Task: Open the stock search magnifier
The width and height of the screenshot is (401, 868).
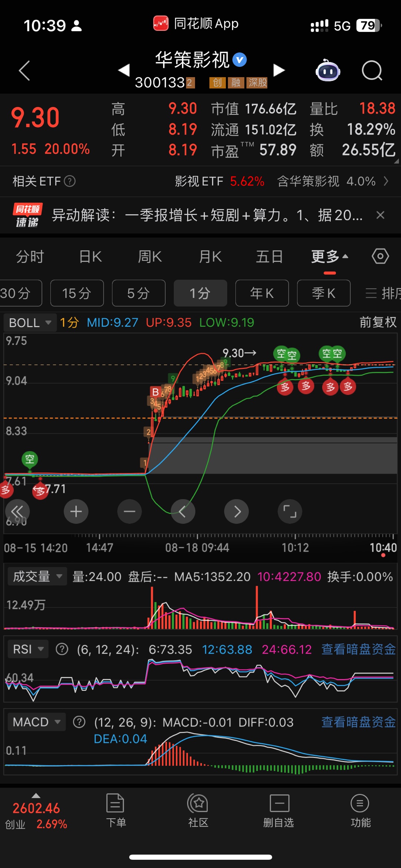Action: 372,70
